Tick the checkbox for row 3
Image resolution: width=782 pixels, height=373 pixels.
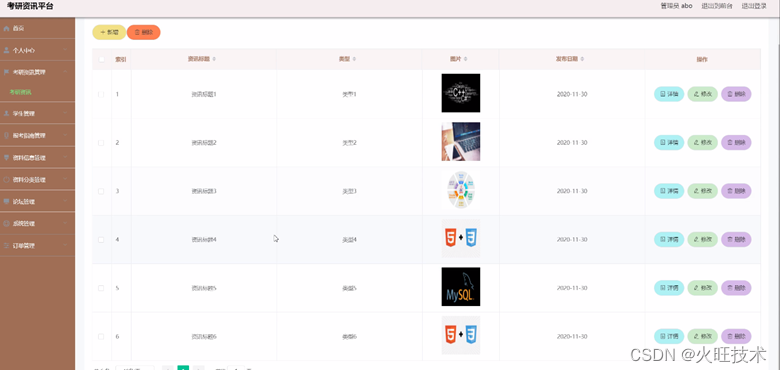(x=101, y=191)
